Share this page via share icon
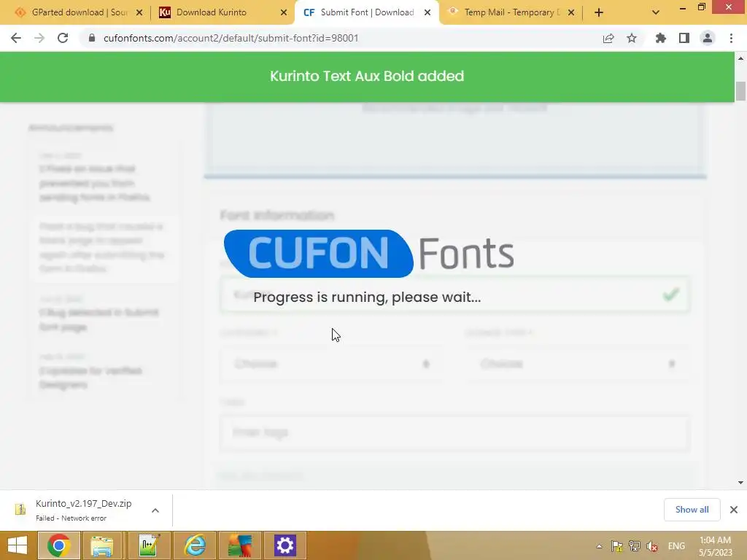Screen dimensions: 747x560 (x=608, y=38)
